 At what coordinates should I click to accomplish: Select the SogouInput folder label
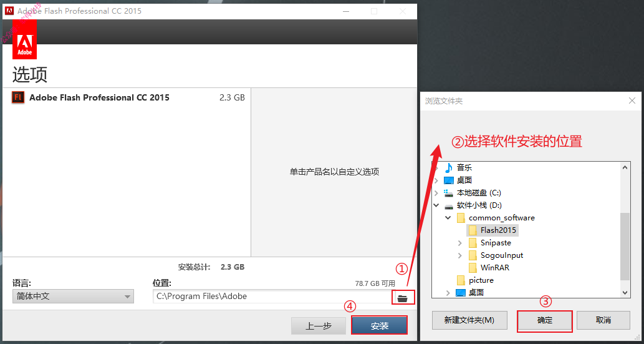click(x=502, y=255)
